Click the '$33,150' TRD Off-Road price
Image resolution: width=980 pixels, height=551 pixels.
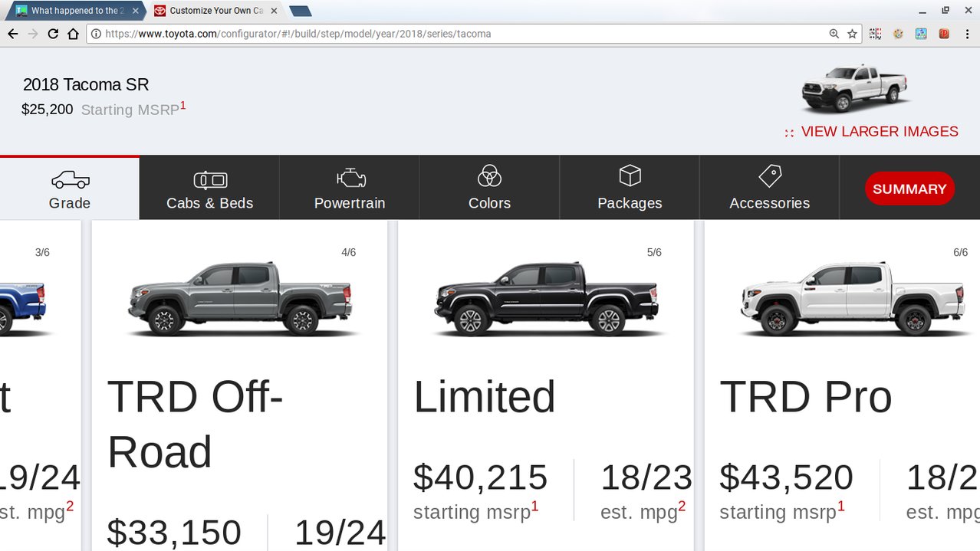(174, 533)
